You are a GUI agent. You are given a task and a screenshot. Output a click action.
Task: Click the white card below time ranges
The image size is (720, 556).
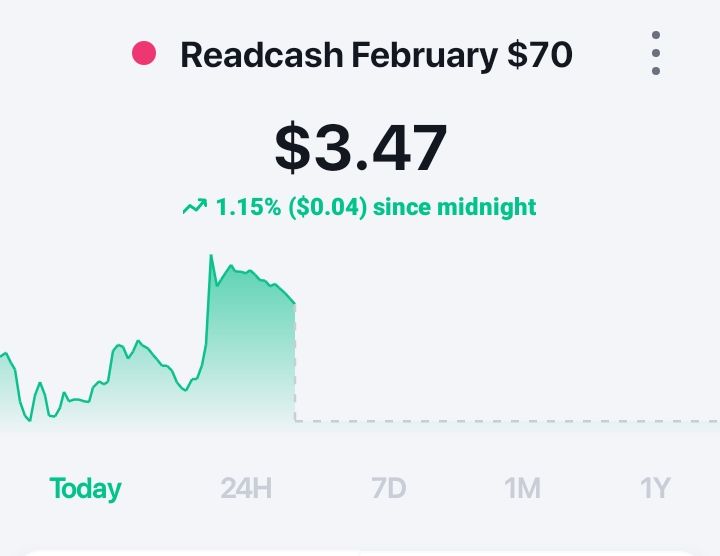click(x=360, y=553)
